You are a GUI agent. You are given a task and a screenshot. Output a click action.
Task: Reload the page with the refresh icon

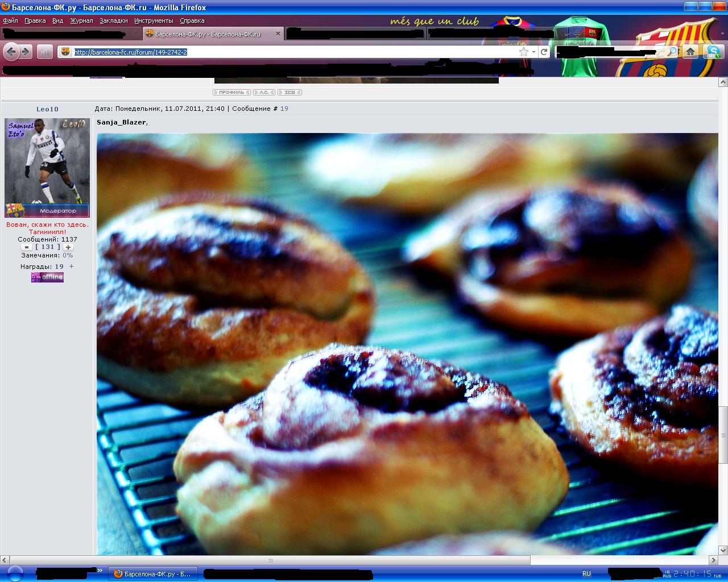[544, 52]
